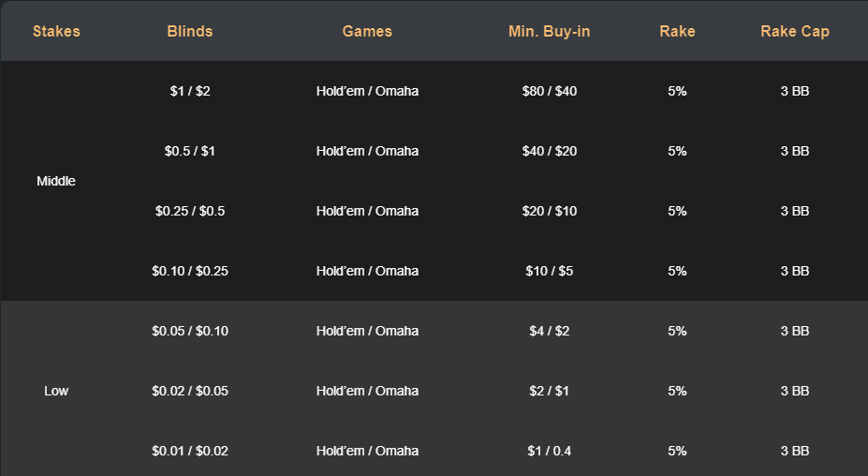Select the Low stakes label
868x476 pixels.
point(56,391)
